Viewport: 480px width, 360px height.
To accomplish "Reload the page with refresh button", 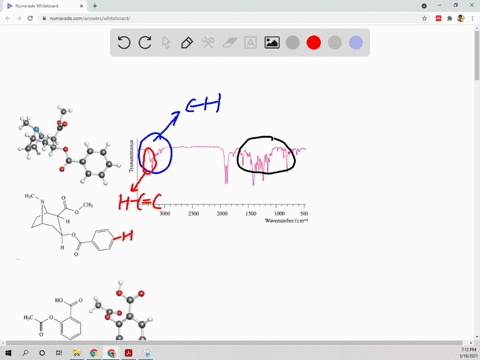I will 30,18.
